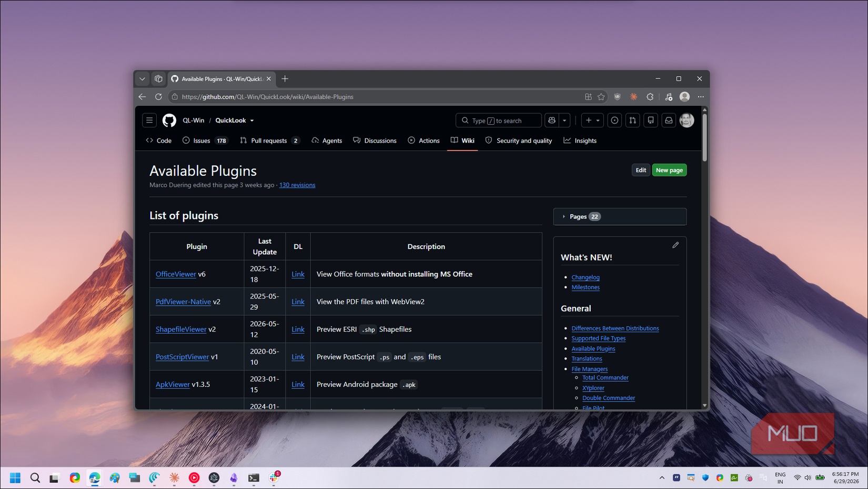Switch to the Discussions tab
Screen dimensions: 868x489
pyautogui.click(x=375, y=141)
